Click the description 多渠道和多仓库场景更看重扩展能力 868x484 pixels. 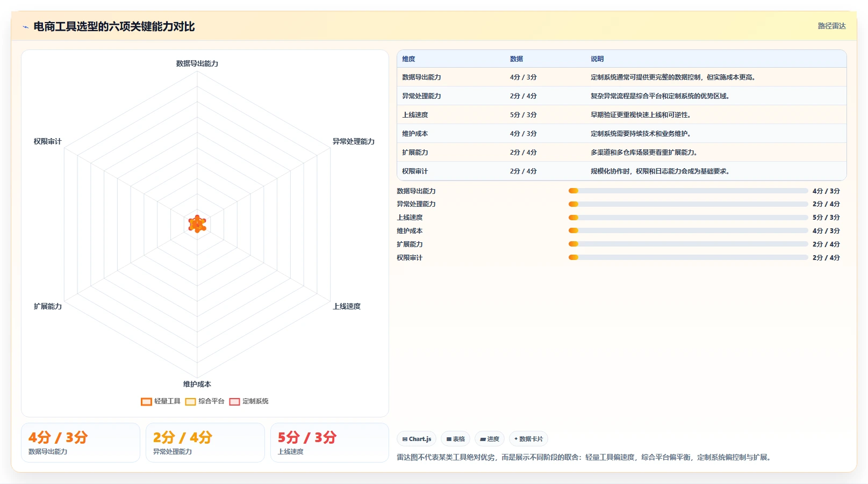[x=644, y=153]
